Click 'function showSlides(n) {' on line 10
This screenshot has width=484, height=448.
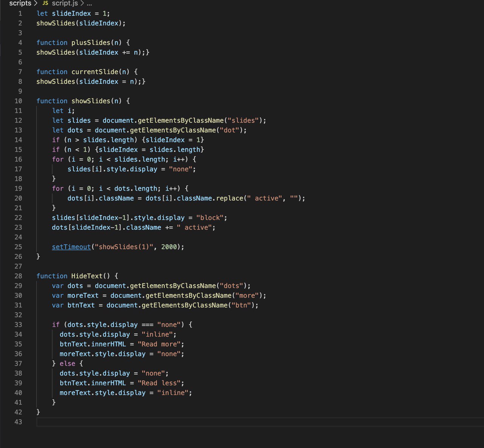(83, 101)
